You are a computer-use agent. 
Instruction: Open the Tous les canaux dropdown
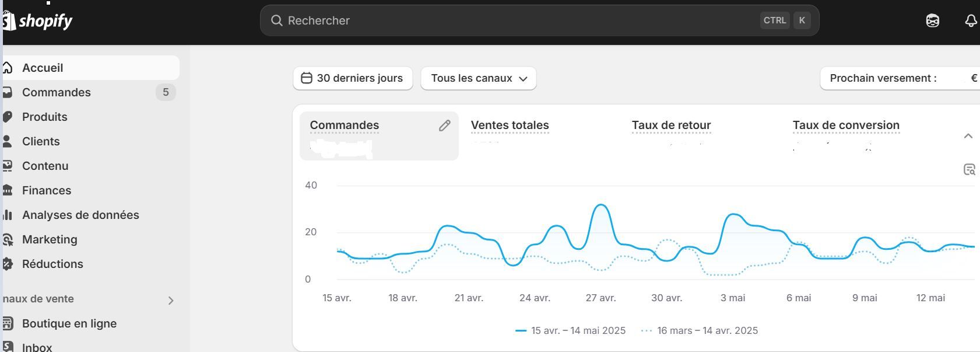click(479, 78)
